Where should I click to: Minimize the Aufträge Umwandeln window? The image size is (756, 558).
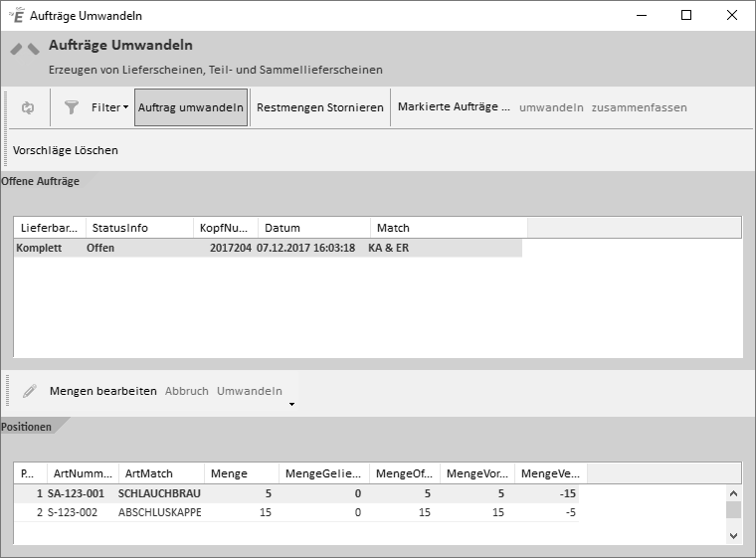(x=642, y=16)
